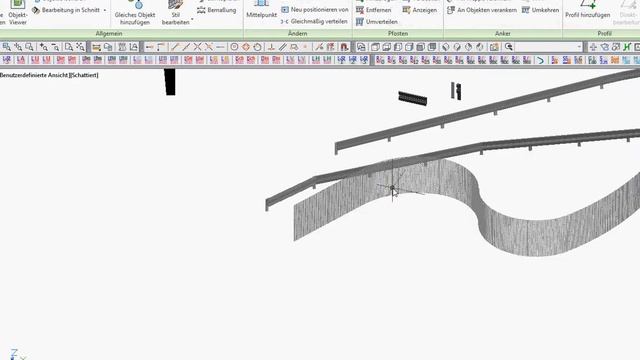Click the red magnet object snap icon

(x=344, y=47)
